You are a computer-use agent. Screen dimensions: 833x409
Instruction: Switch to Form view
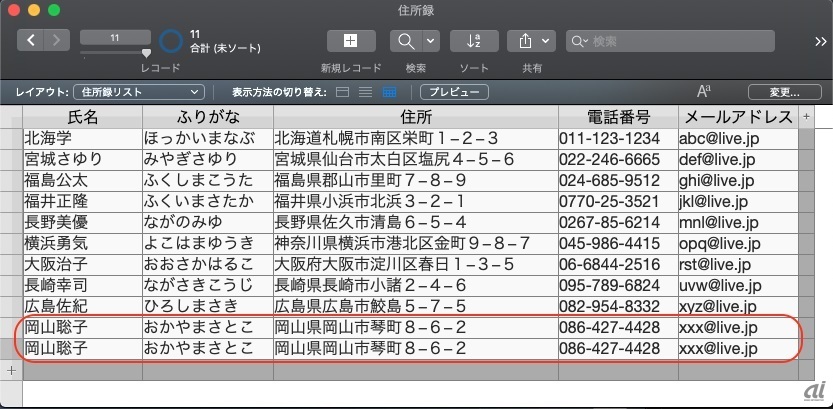click(x=343, y=92)
